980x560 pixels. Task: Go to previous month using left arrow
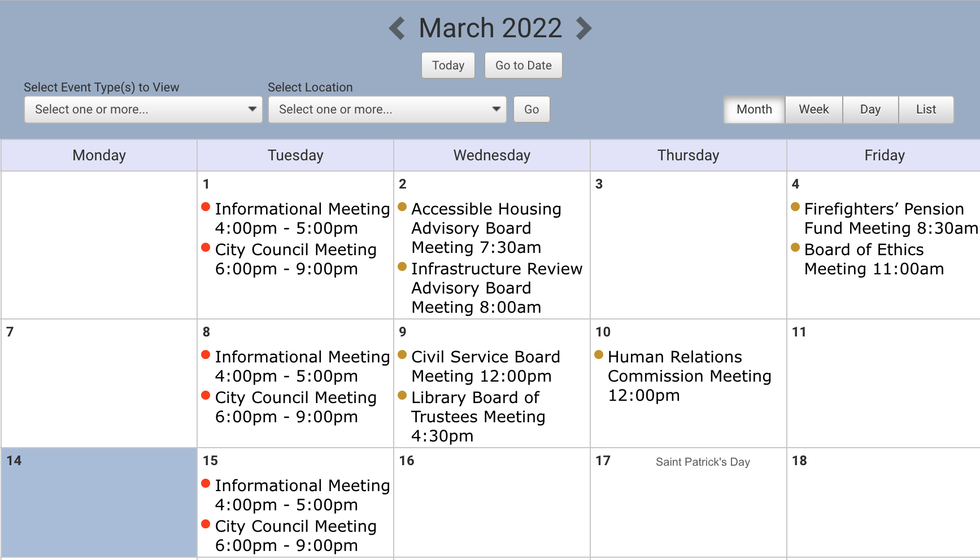(397, 28)
